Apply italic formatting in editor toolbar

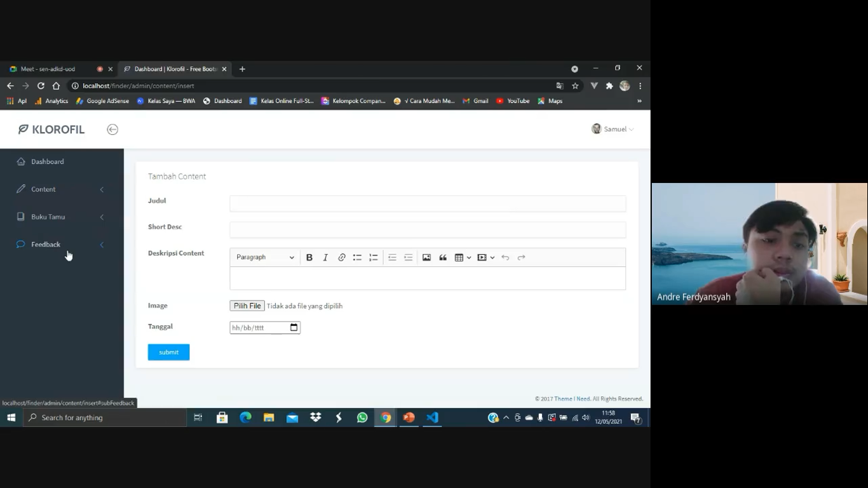coord(325,257)
